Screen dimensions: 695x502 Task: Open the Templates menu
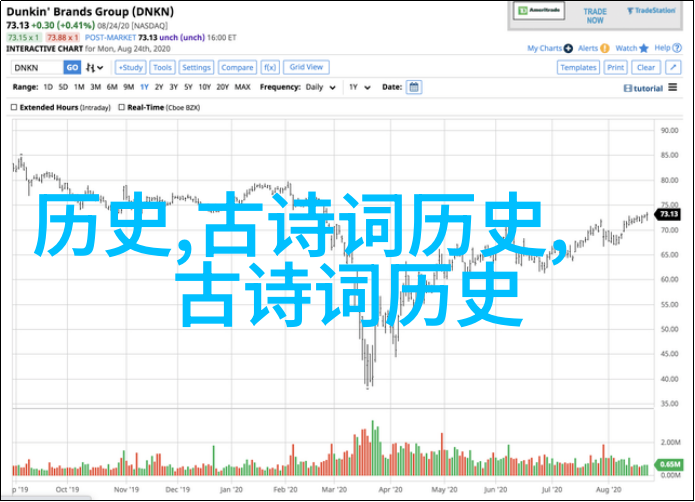click(x=578, y=68)
